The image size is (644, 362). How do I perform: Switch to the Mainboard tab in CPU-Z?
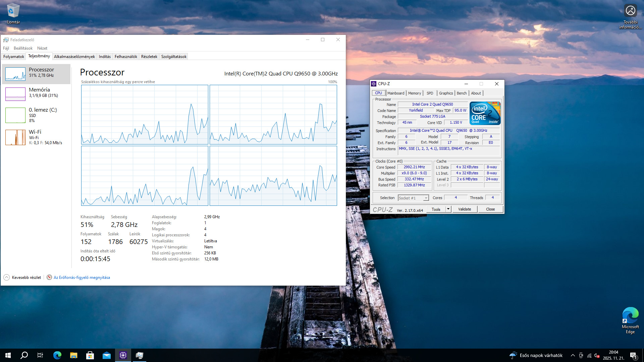click(x=395, y=93)
